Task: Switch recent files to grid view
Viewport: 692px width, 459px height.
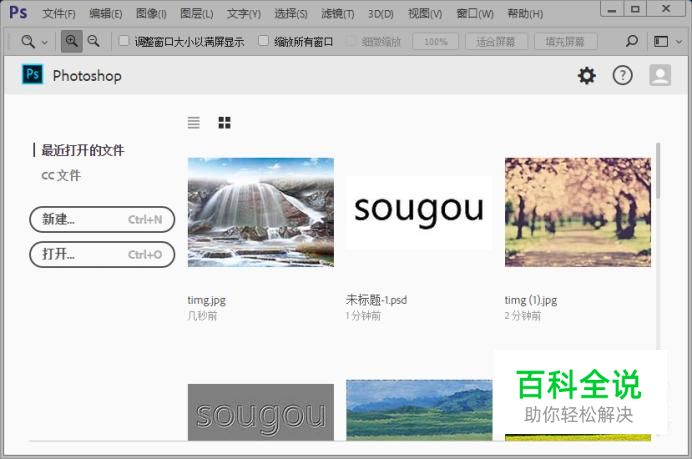Action: pos(224,122)
